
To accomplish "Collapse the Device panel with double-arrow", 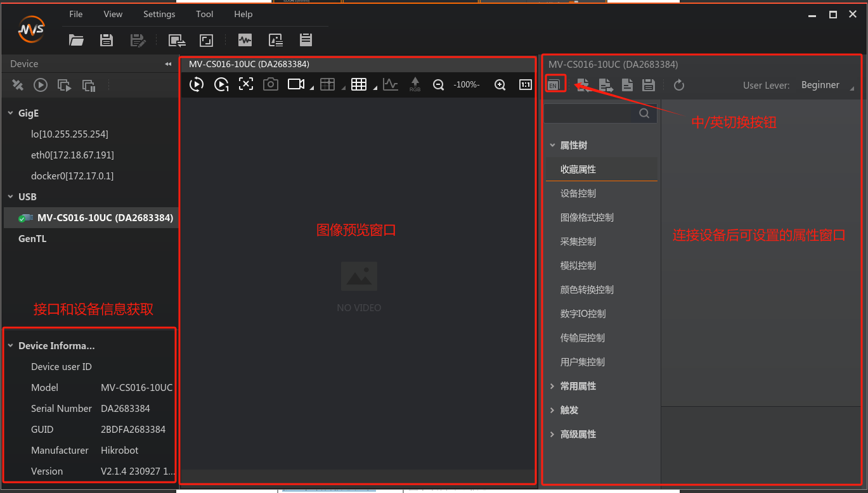I will [x=168, y=64].
